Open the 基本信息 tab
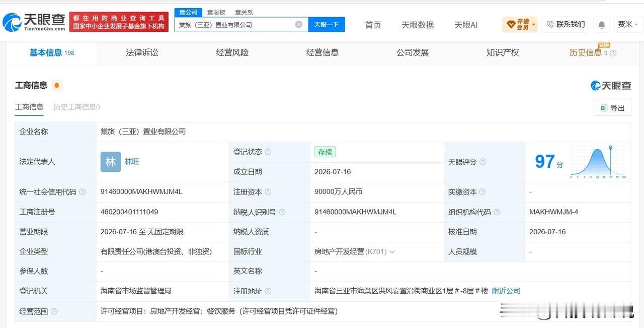The image size is (644, 328). [52, 52]
